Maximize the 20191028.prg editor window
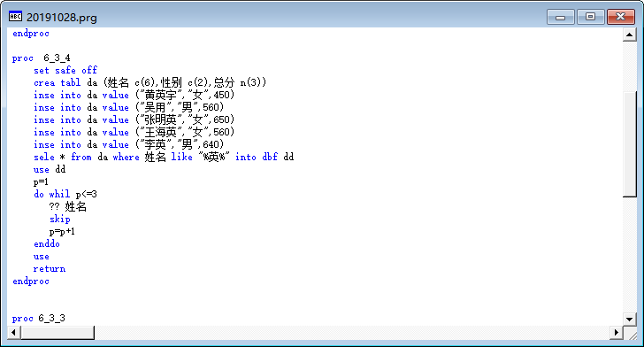 coord(590,17)
